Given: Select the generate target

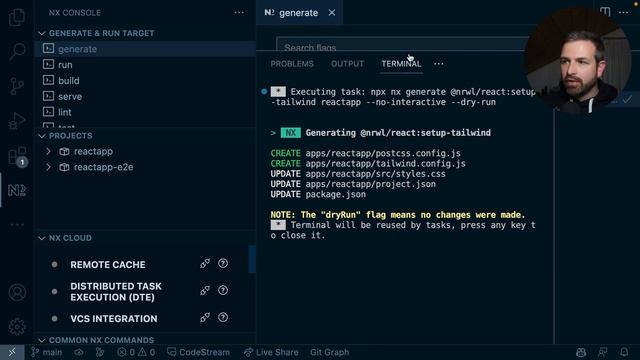Looking at the screenshot, I should (x=145, y=49).
